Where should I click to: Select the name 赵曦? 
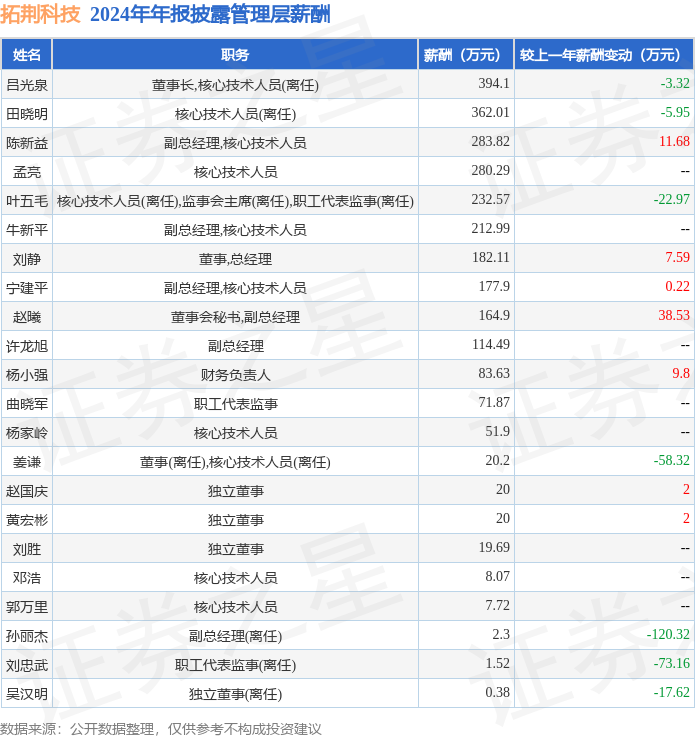27,317
